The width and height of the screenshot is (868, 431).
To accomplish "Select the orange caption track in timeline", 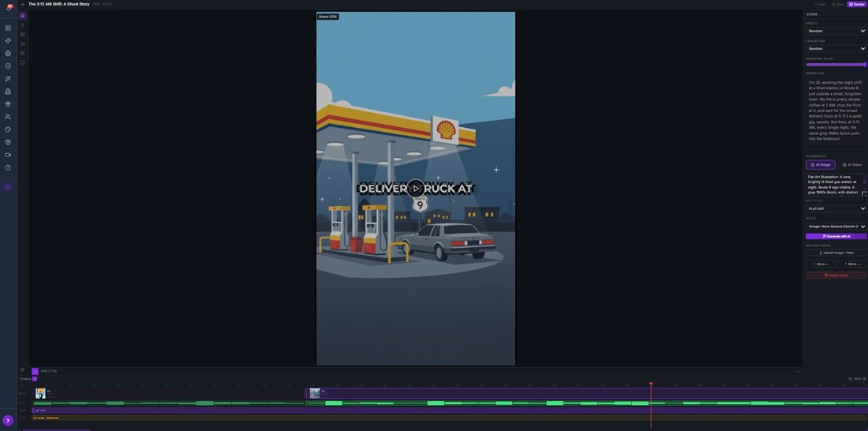I will [x=450, y=418].
